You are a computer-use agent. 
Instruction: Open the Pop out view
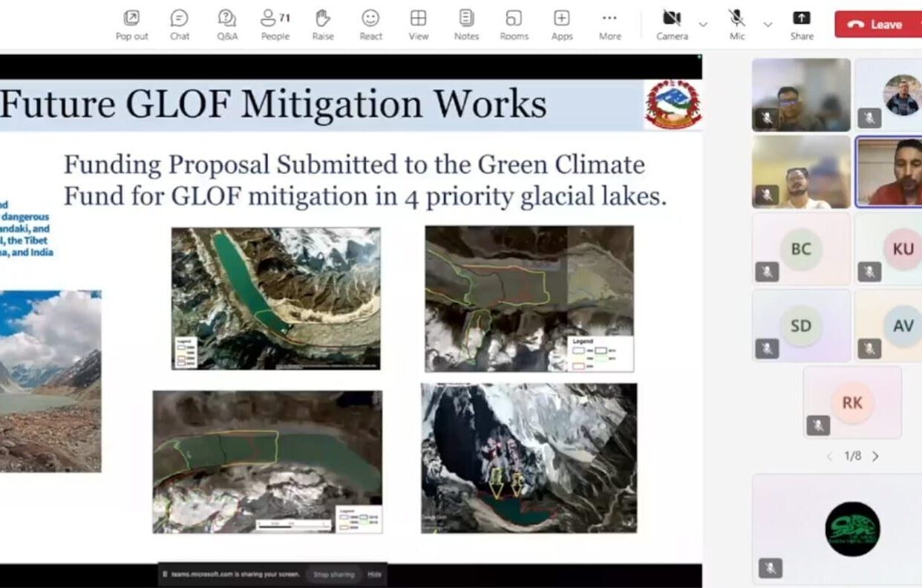(x=131, y=24)
